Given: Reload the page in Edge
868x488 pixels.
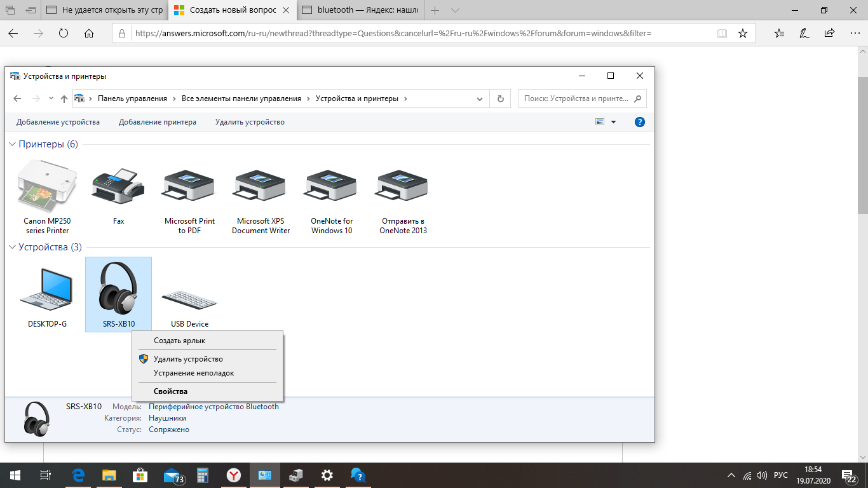Looking at the screenshot, I should 64,34.
